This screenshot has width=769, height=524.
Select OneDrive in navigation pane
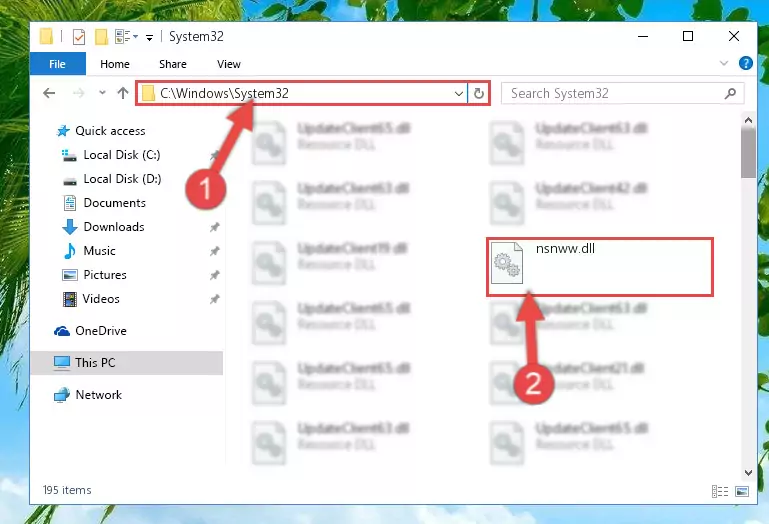(x=101, y=331)
